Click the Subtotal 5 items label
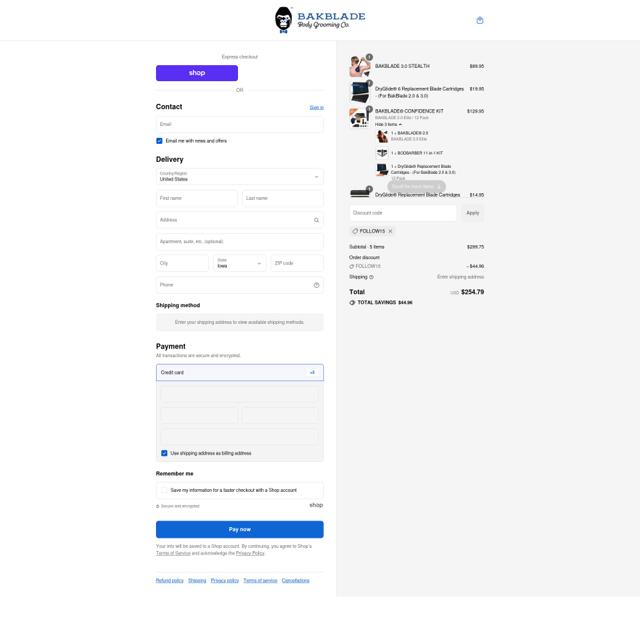640x623 pixels. coord(367,247)
